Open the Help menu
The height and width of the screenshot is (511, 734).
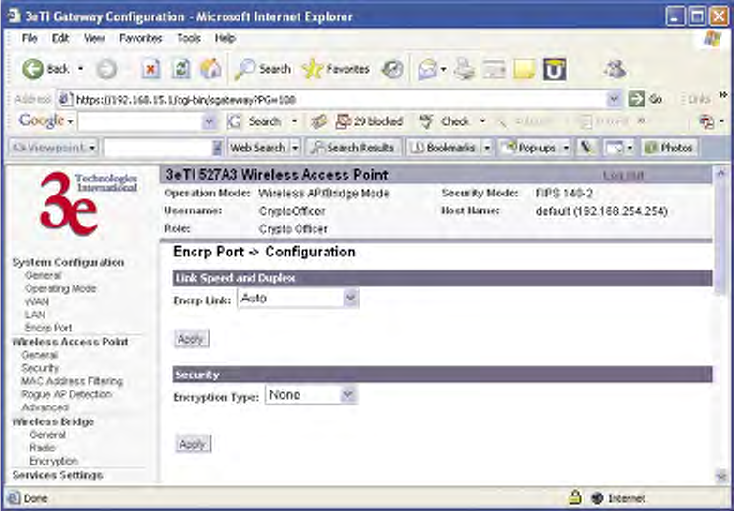coord(225,38)
